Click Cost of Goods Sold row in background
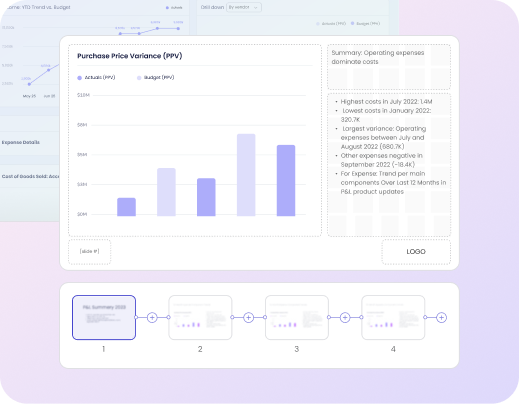Image resolution: width=519 pixels, height=404 pixels. pyautogui.click(x=30, y=176)
